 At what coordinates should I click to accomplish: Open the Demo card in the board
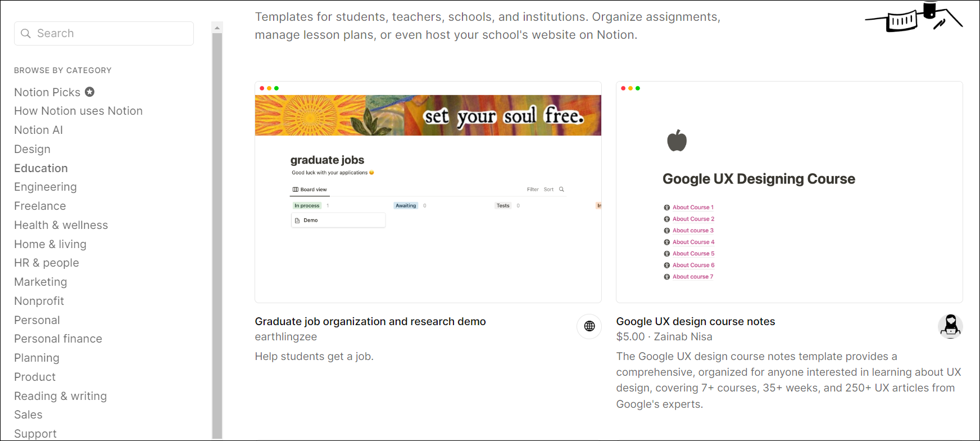tap(338, 220)
